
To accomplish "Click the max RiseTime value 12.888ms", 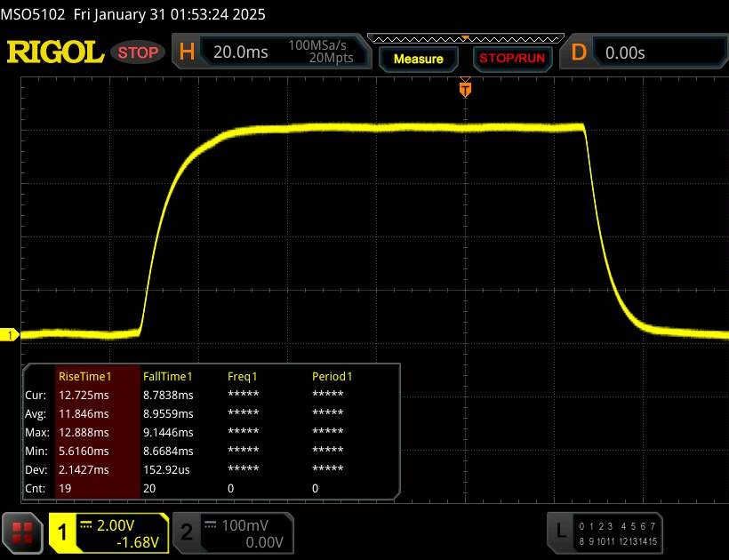I will click(x=84, y=432).
